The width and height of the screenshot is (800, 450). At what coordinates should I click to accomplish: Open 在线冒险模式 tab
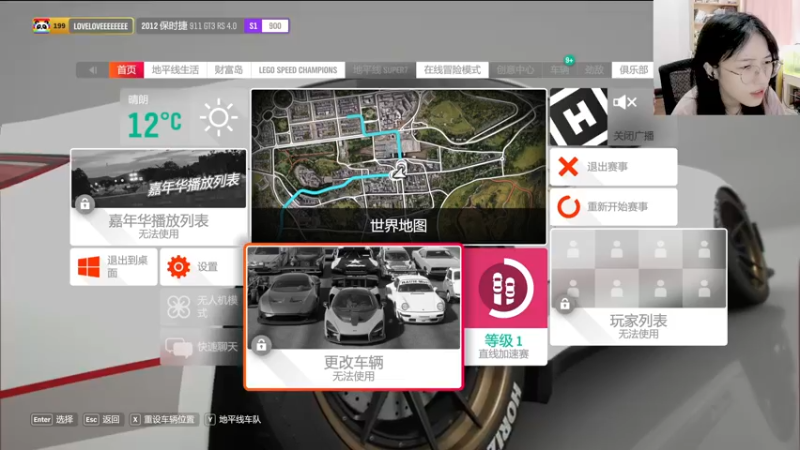click(452, 70)
